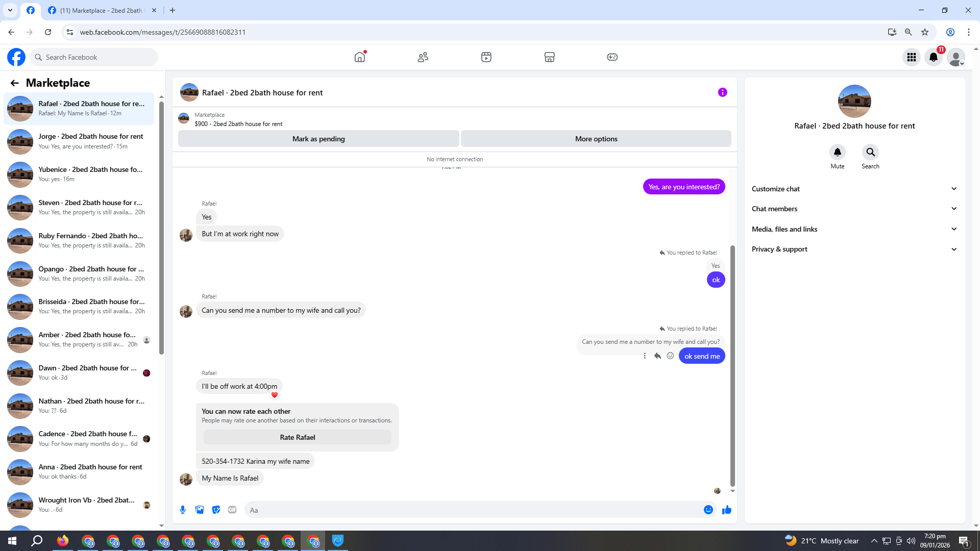Click the voice clip microphone icon
The height and width of the screenshot is (551, 980).
pos(183,510)
